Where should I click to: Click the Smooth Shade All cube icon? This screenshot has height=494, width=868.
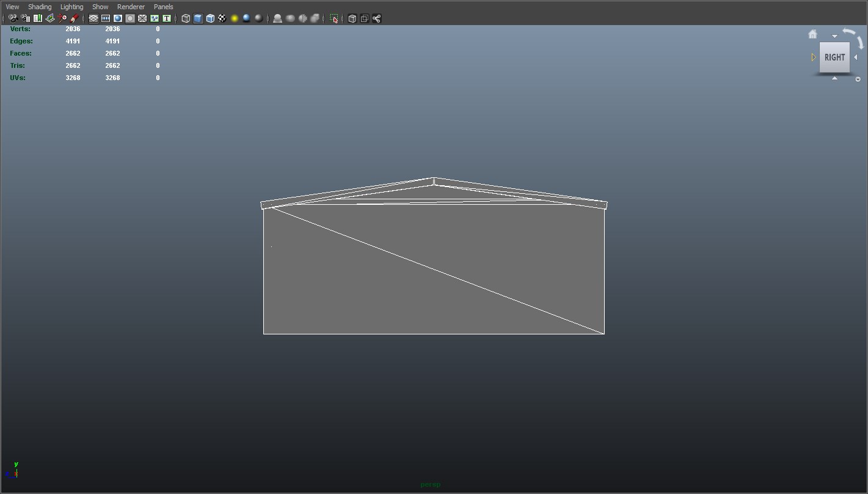pos(198,18)
